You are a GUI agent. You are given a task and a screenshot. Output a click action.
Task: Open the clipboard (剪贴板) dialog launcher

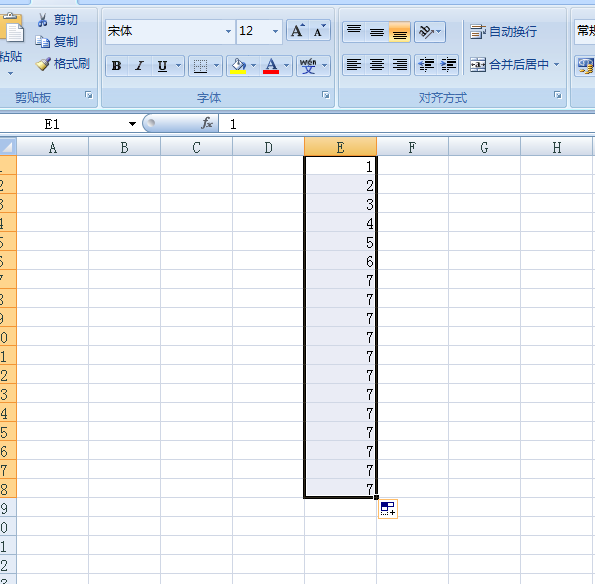click(89, 95)
